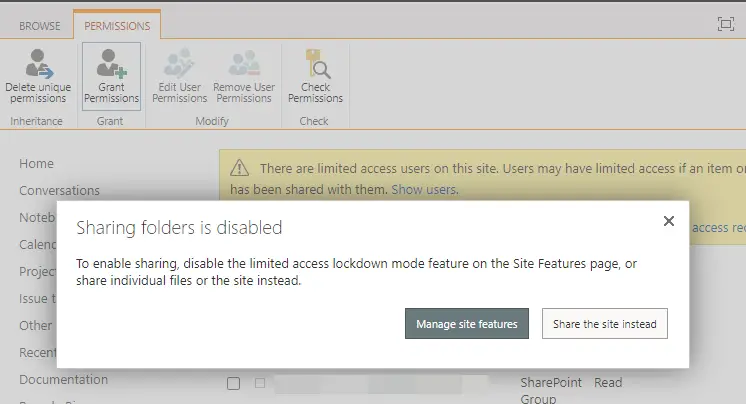Click the Manage site features button
746x404 pixels.
(467, 324)
